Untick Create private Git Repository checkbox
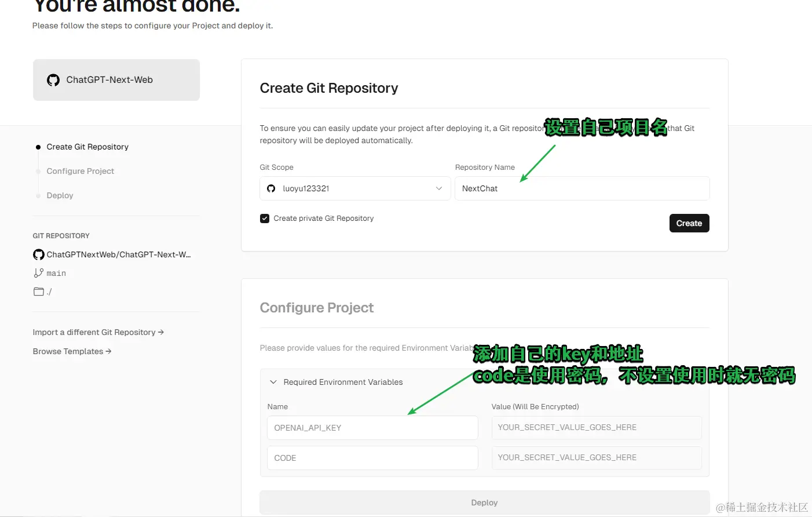 (x=265, y=219)
